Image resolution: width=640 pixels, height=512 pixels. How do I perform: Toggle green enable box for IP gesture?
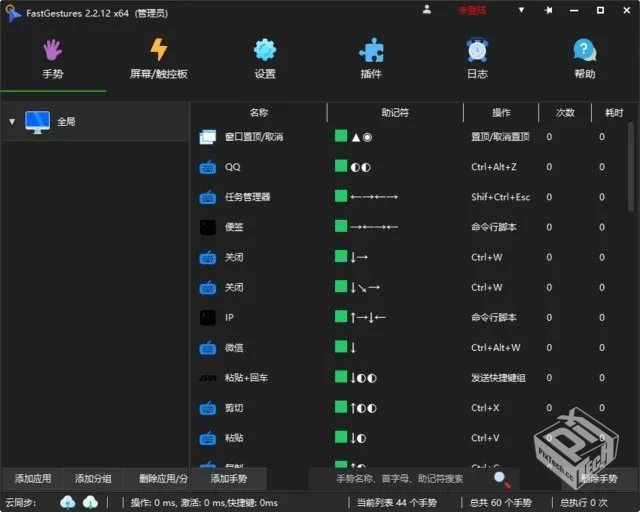point(341,316)
